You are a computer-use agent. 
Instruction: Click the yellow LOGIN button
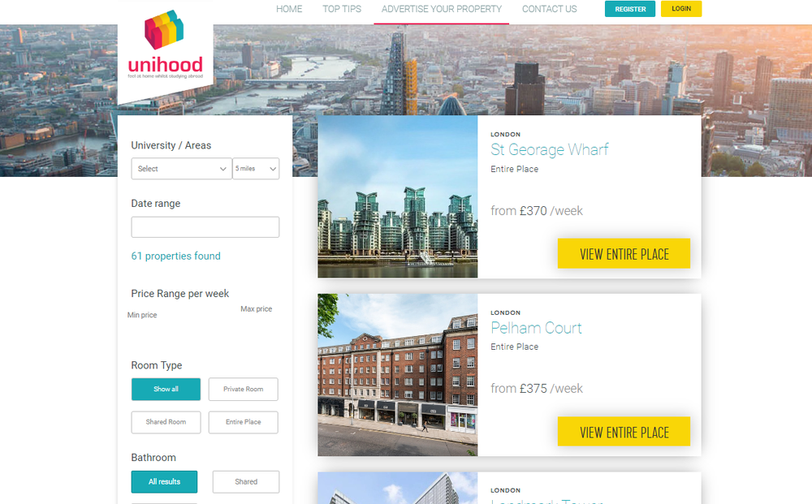681,9
